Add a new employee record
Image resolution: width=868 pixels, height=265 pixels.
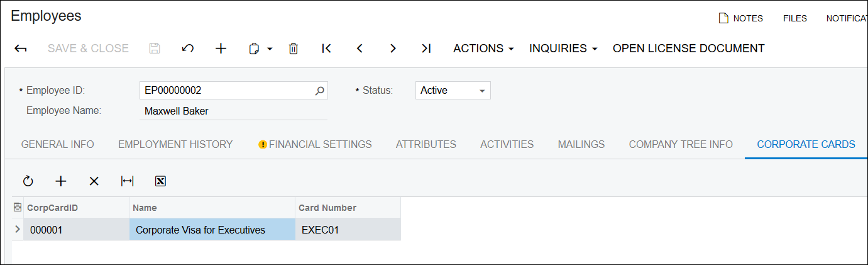point(221,48)
